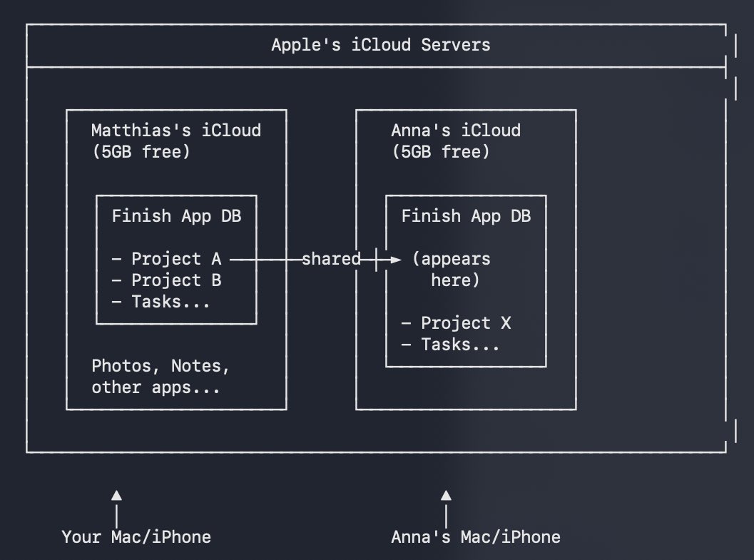Click "Finish App DB" in Anna's box

(466, 216)
